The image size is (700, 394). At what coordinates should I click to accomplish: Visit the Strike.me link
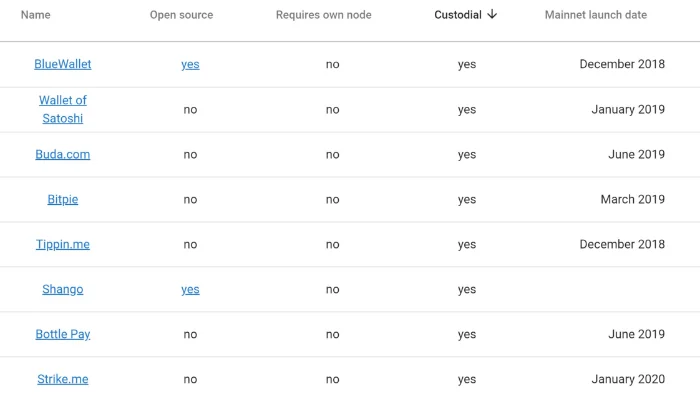[62, 379]
